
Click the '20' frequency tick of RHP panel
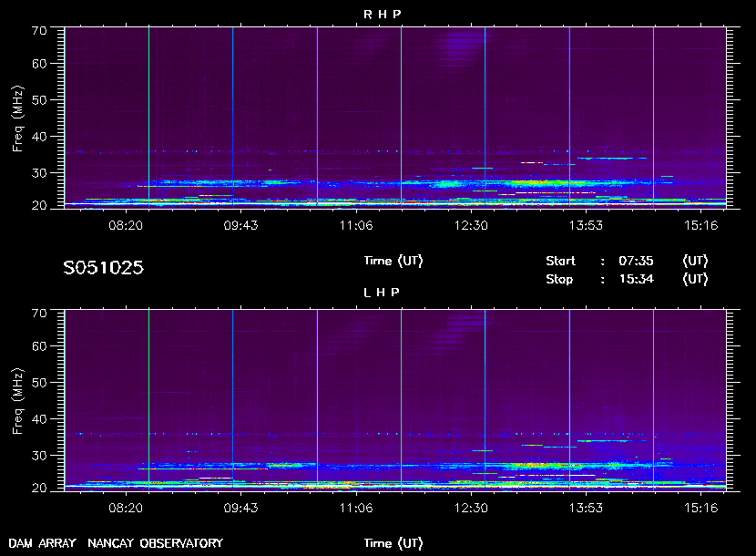[39, 206]
